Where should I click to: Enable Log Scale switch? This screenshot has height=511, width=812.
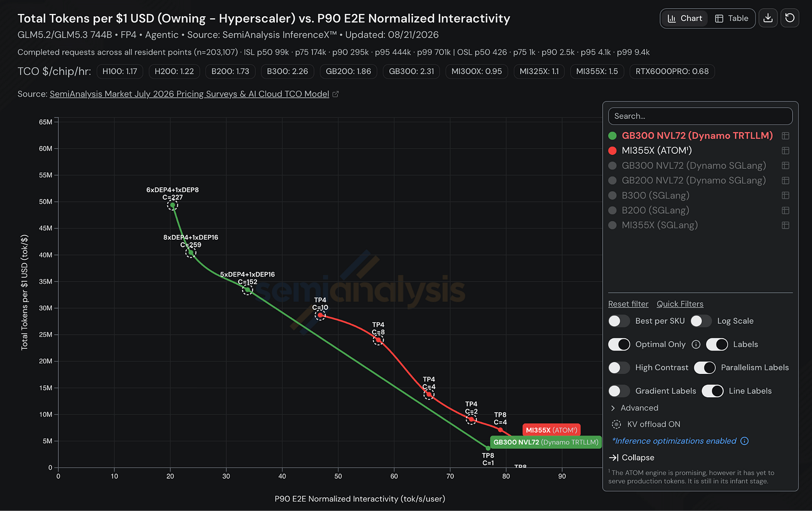(x=701, y=321)
